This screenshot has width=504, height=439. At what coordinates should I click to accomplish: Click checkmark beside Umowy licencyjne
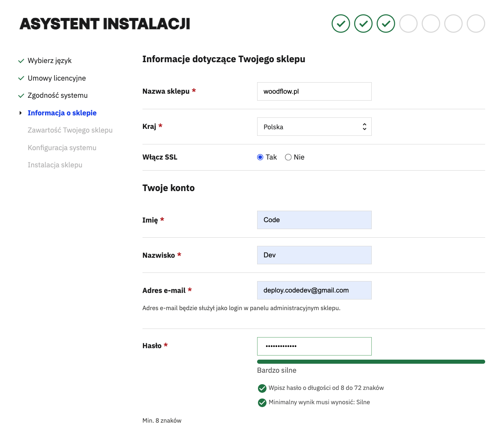click(21, 78)
